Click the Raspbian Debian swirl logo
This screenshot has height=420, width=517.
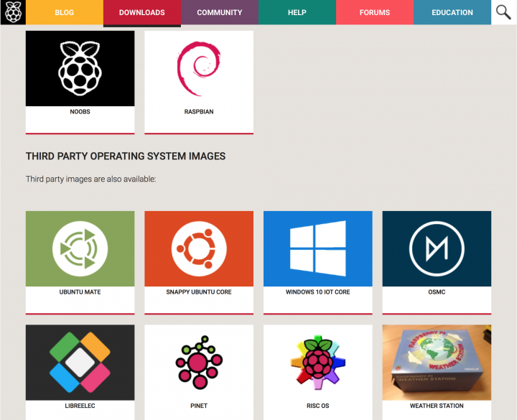(199, 69)
